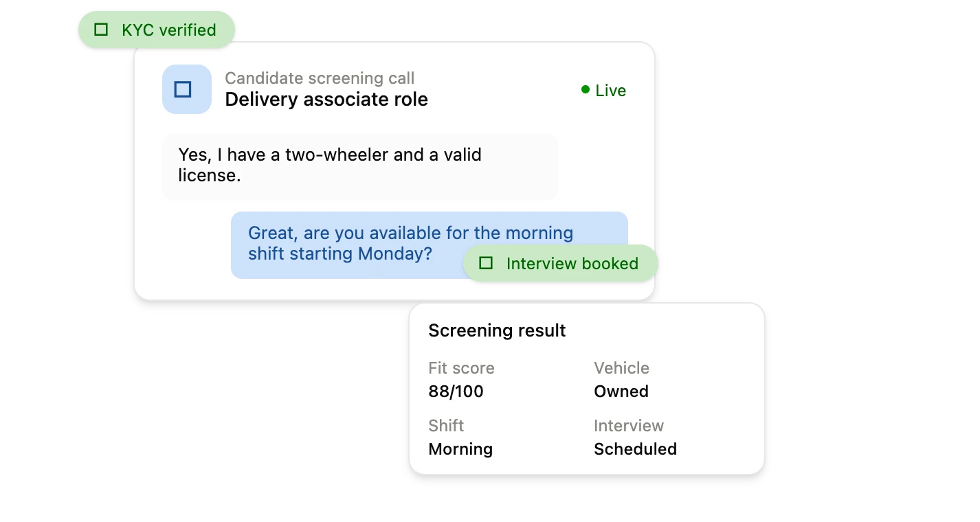Viewport: 980px width, 522px height.
Task: Select the Scheduled interview value
Action: pos(635,449)
